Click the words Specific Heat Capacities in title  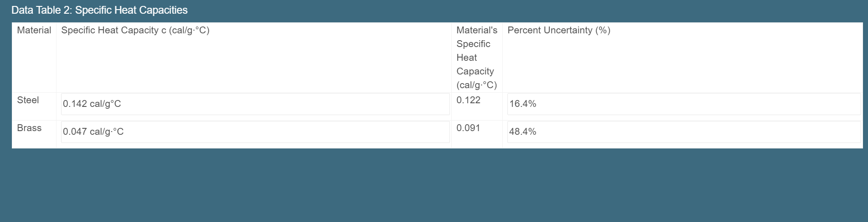pyautogui.click(x=131, y=10)
